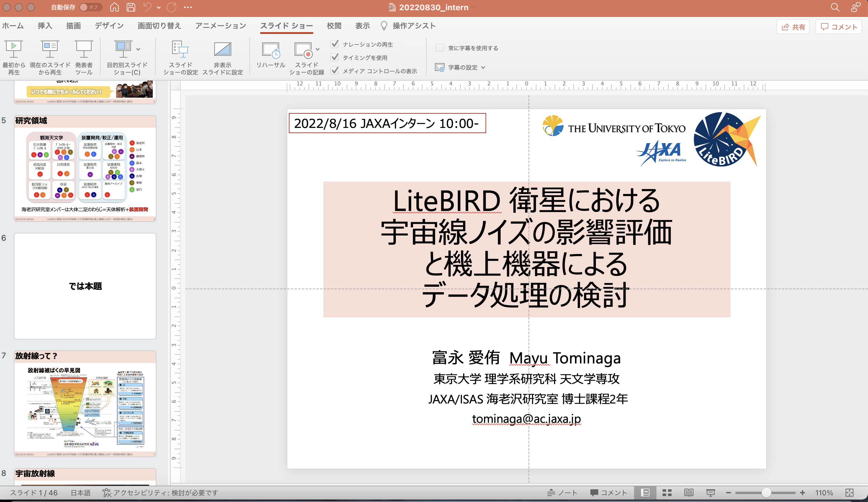Expand the undo history dropdown arrow
The height and width of the screenshot is (502, 868).
(159, 7)
